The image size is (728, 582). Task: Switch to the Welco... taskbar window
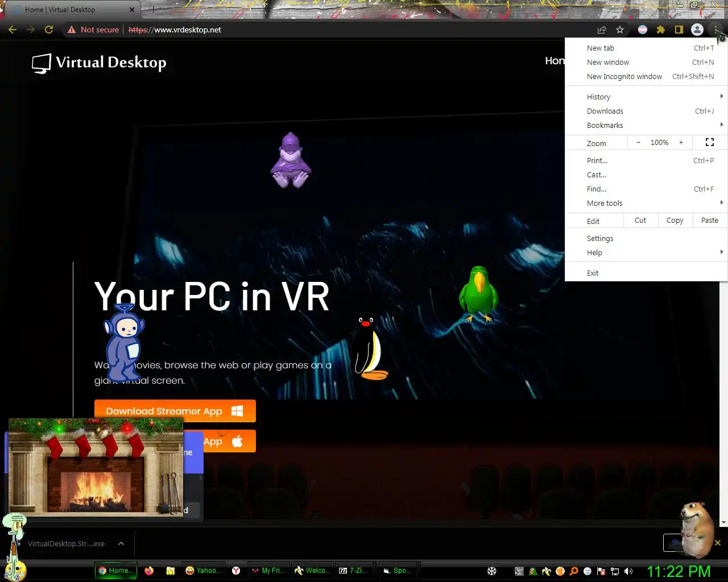click(312, 571)
